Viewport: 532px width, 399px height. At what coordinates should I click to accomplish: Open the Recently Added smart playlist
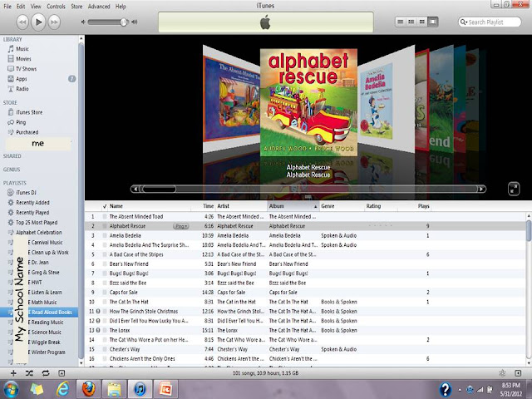click(32, 203)
